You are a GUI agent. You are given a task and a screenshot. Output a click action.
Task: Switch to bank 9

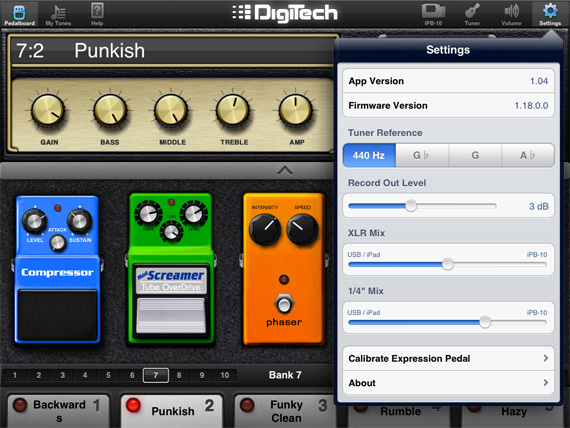[x=202, y=375]
